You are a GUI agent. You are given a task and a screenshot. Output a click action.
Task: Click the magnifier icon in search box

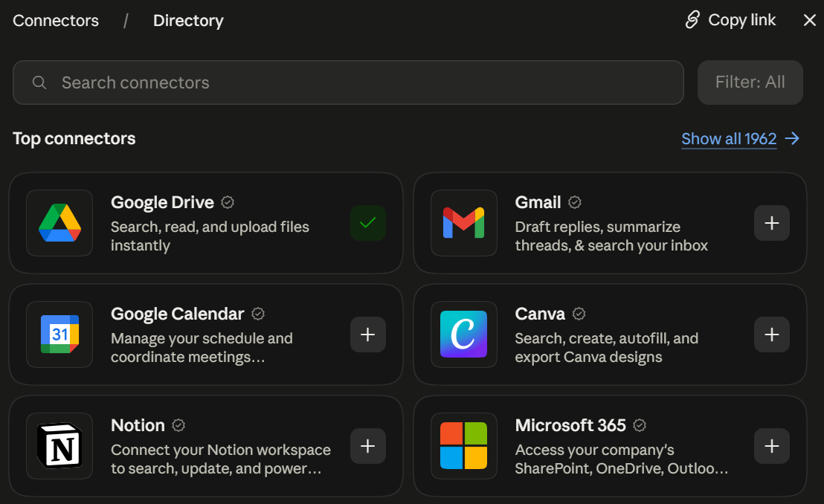tap(39, 83)
